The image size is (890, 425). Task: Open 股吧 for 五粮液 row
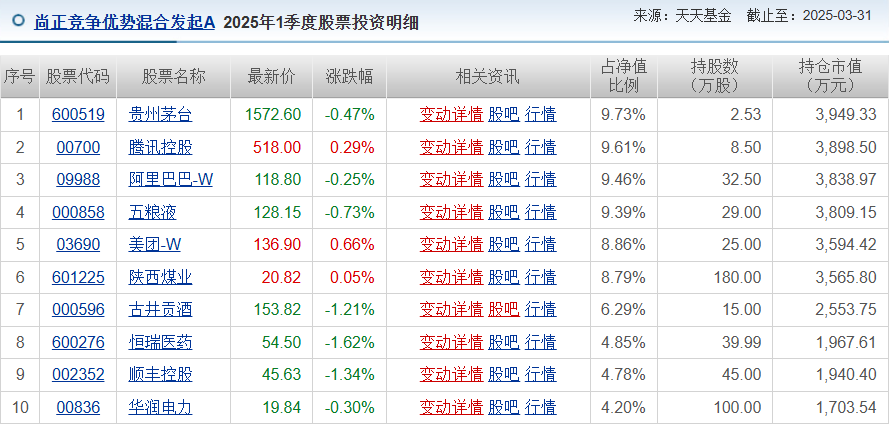pos(504,213)
